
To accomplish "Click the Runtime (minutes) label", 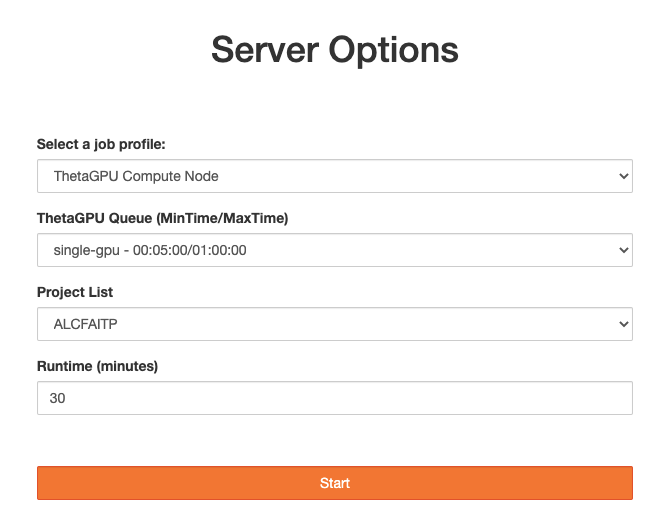I will [x=97, y=366].
